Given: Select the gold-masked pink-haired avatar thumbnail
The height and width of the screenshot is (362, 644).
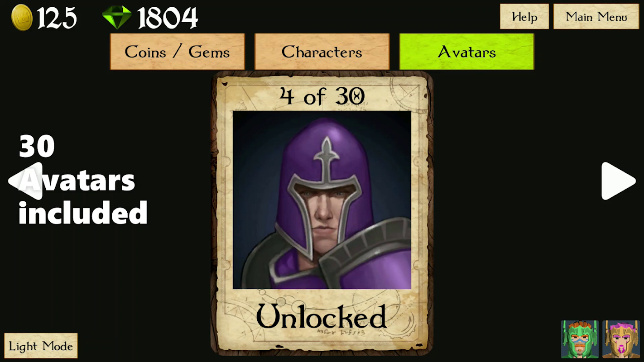Looking at the screenshot, I should (621, 339).
